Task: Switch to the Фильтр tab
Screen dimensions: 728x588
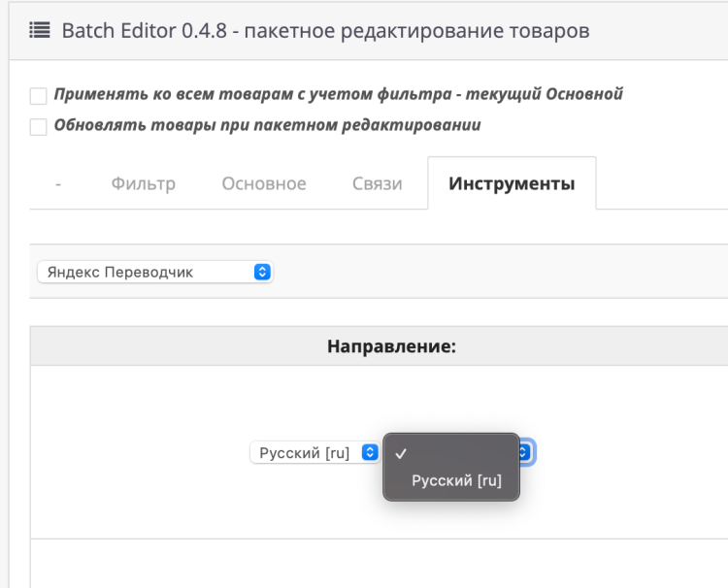Action: pos(143,183)
